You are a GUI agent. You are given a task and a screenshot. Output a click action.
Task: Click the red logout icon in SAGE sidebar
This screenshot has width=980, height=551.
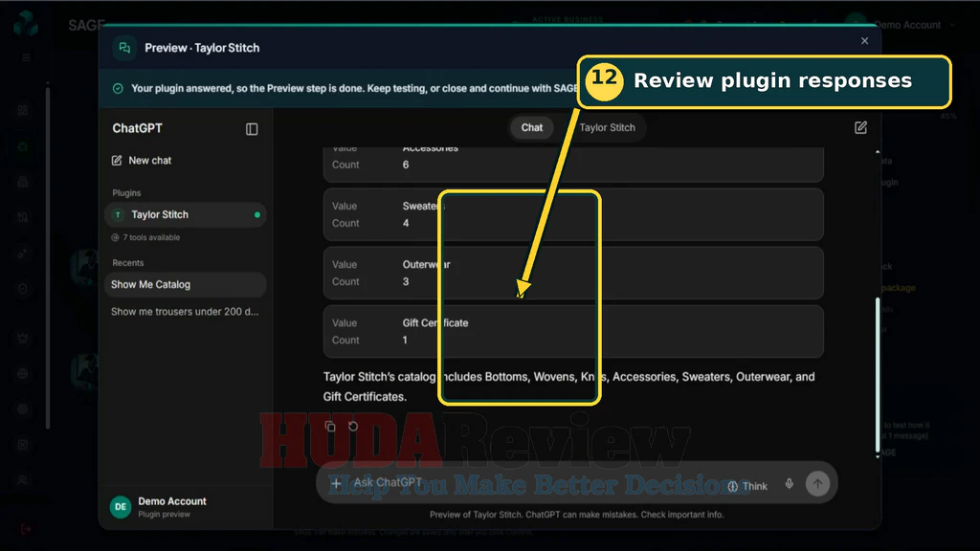[26, 529]
